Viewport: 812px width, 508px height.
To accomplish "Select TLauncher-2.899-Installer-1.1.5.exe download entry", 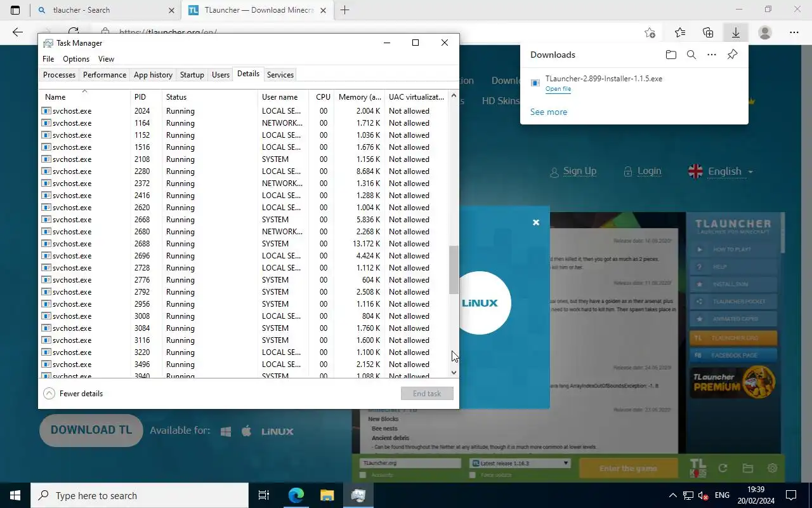I will point(634,84).
